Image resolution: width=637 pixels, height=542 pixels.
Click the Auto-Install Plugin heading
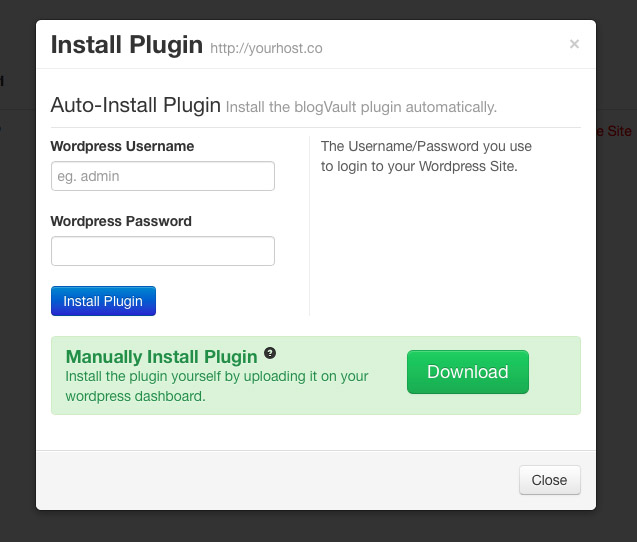pos(136,105)
